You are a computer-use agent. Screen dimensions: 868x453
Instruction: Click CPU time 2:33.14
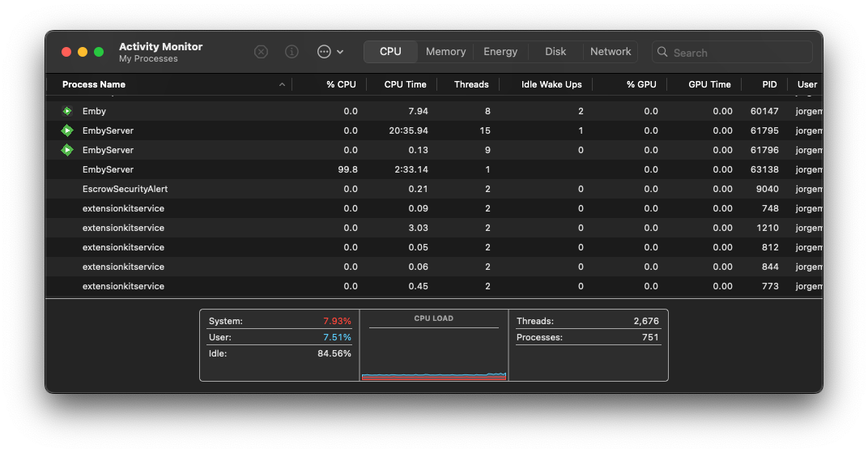(411, 169)
